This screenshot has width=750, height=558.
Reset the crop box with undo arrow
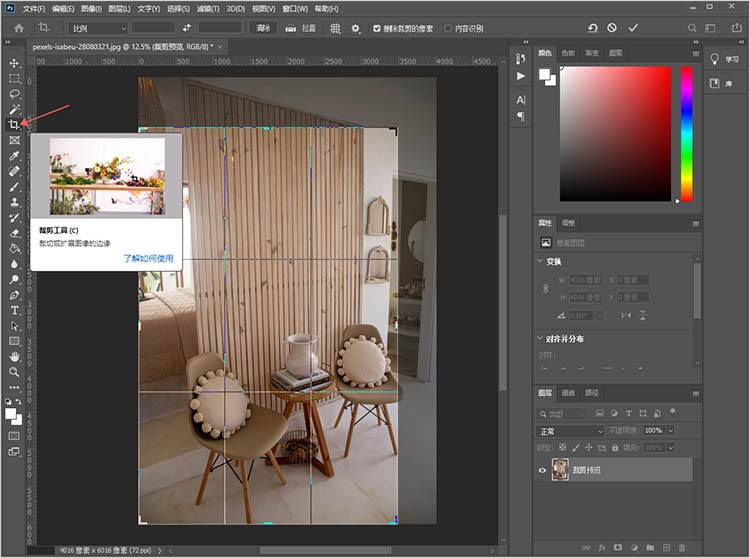[x=593, y=28]
